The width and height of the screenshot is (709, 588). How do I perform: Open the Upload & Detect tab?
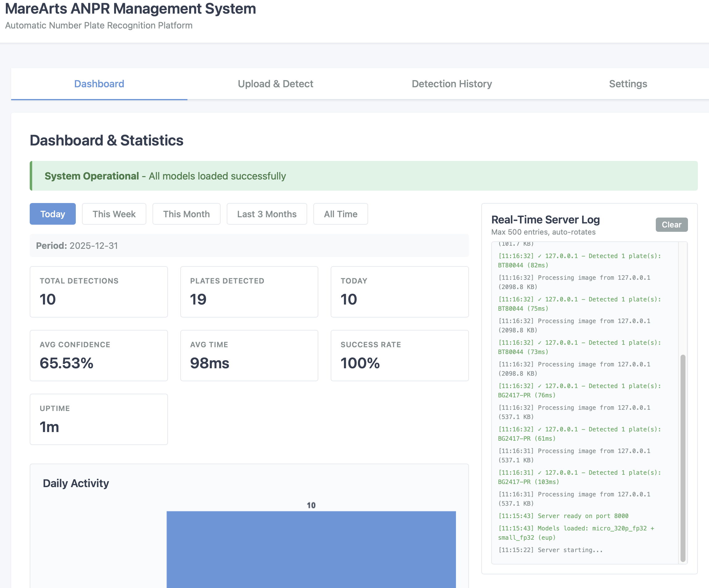(275, 84)
